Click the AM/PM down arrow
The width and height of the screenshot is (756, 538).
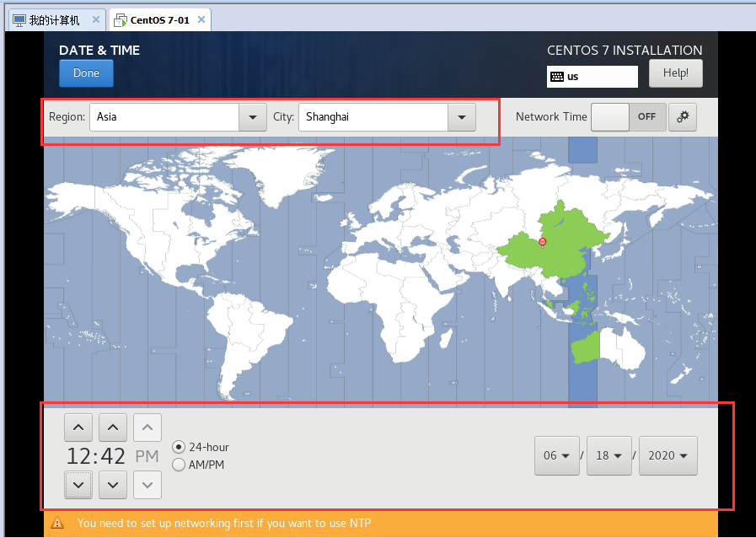(147, 485)
